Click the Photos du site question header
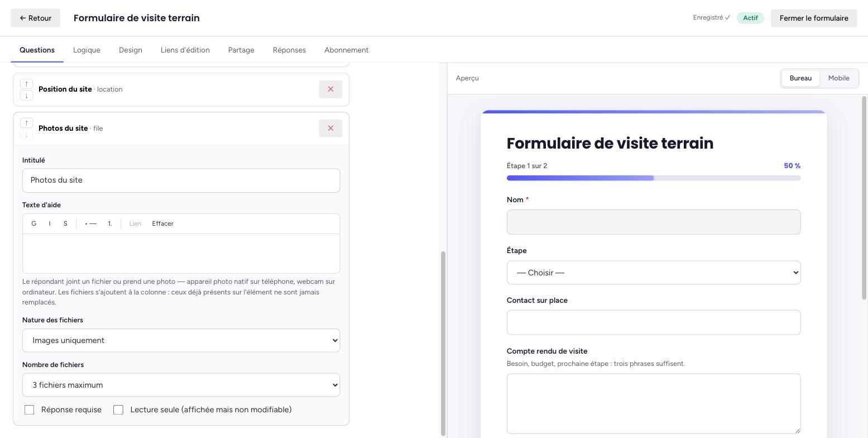The image size is (868, 438). 181,128
